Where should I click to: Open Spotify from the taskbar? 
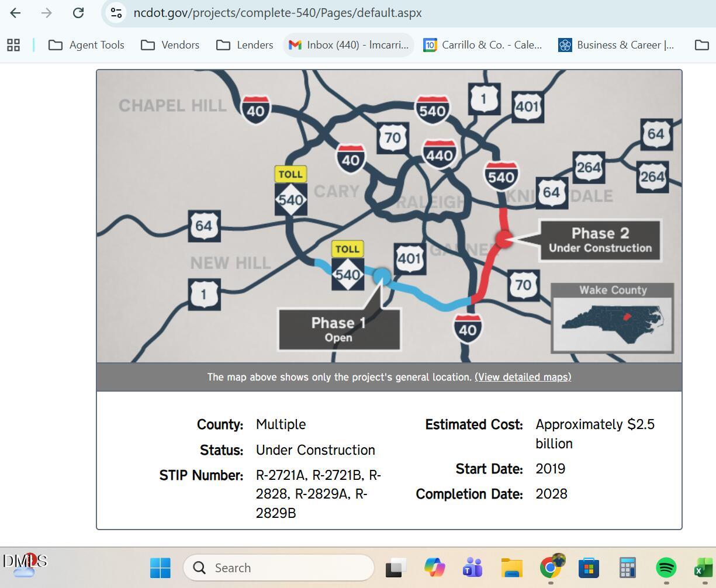[665, 567]
